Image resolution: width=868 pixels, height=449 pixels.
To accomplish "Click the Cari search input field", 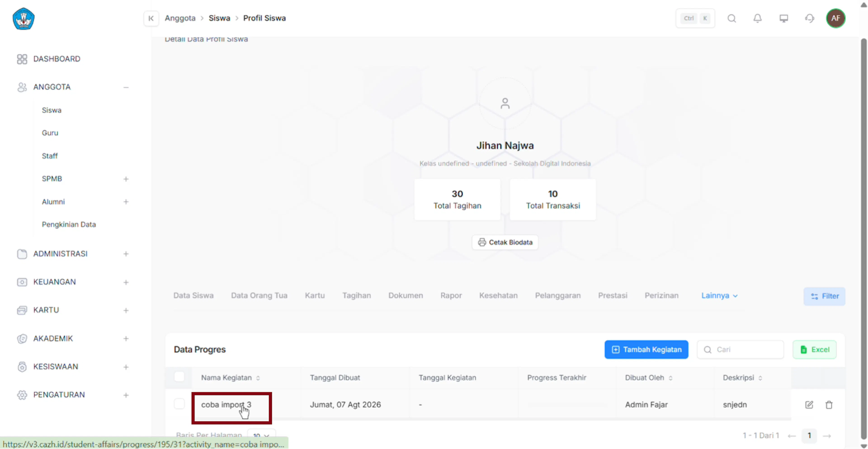I will [740, 349].
